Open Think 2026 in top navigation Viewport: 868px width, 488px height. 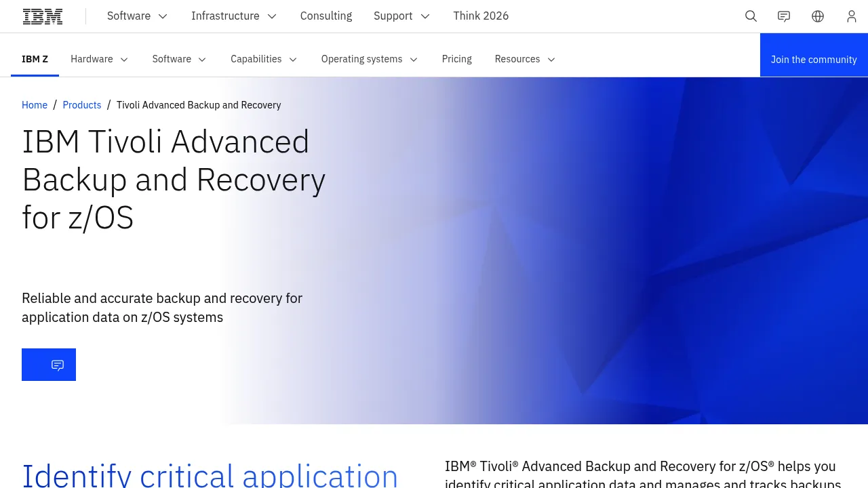(481, 16)
